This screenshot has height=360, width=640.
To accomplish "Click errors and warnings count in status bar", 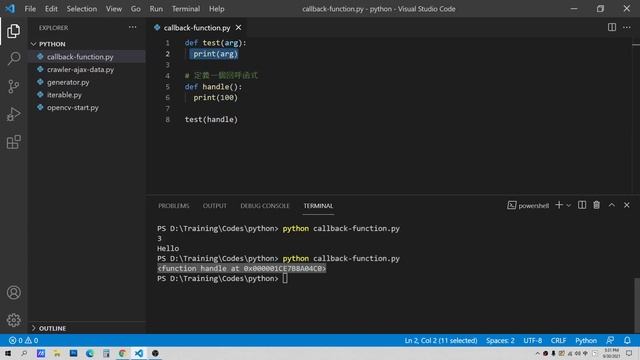I will [23, 340].
